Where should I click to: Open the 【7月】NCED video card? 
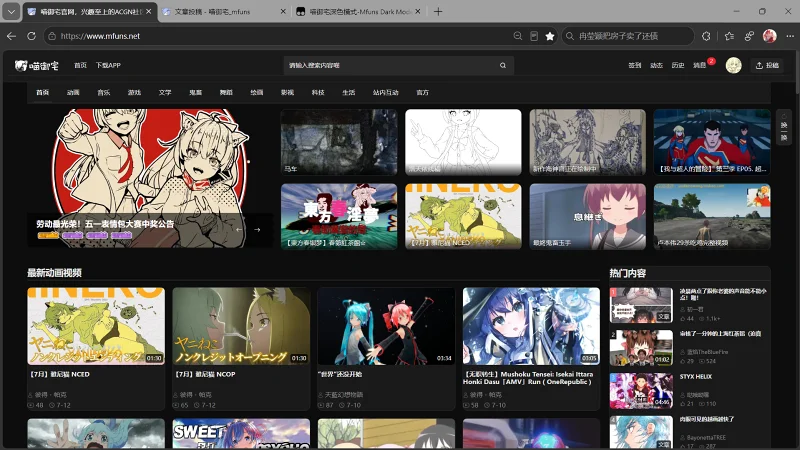pyautogui.click(x=96, y=348)
